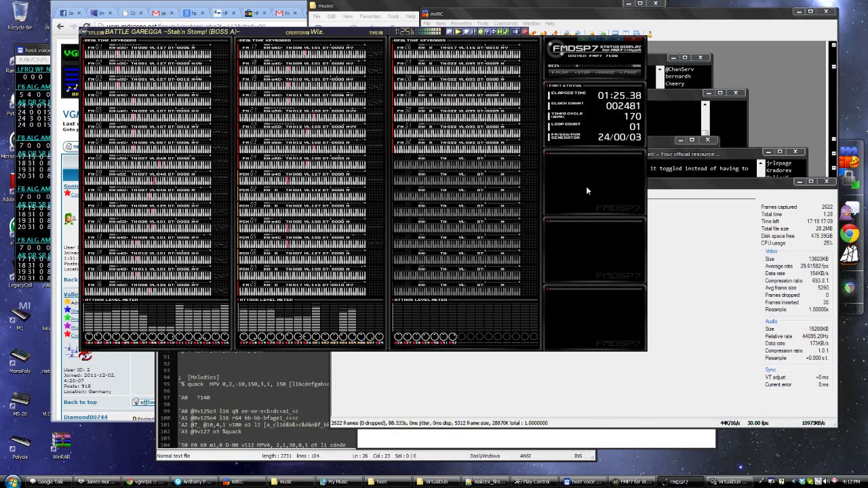The height and width of the screenshot is (488, 868).
Task: Click the STOP button under the FMDSP7 logo
Action: [x=583, y=72]
